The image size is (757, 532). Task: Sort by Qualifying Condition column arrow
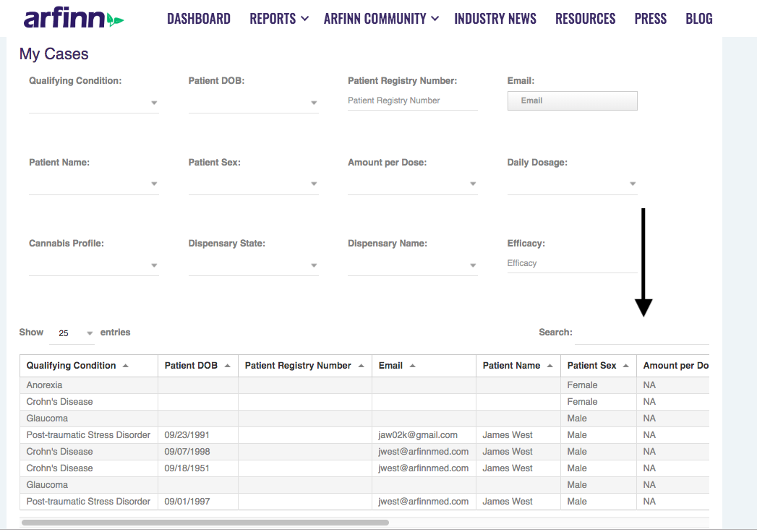point(126,366)
